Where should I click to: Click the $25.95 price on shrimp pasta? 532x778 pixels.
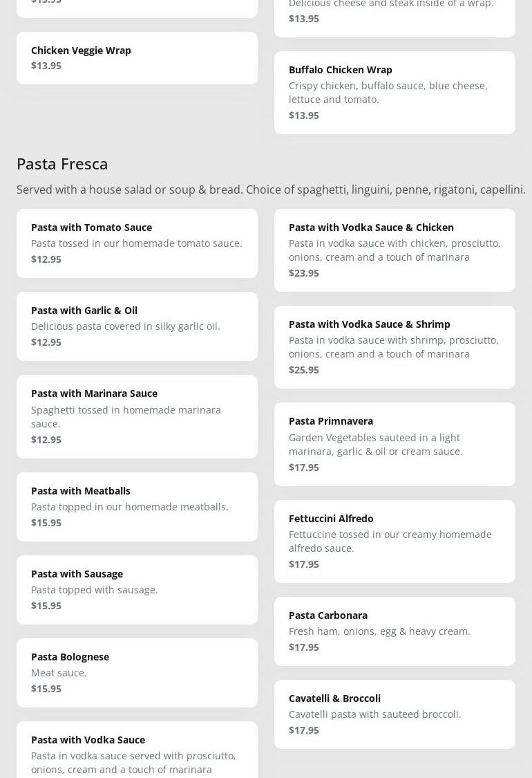coord(304,370)
